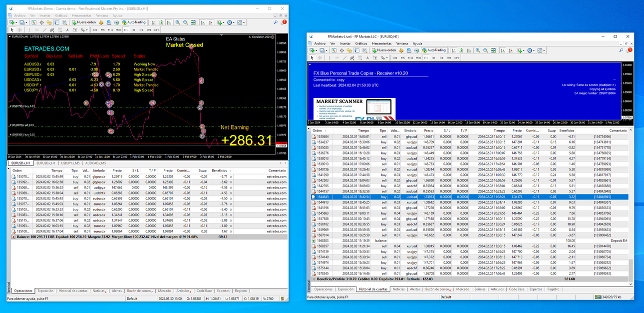Open periods clock dropdown in FPMarkets-Demo toolbar
This screenshot has width=644, height=313.
coord(231,22)
